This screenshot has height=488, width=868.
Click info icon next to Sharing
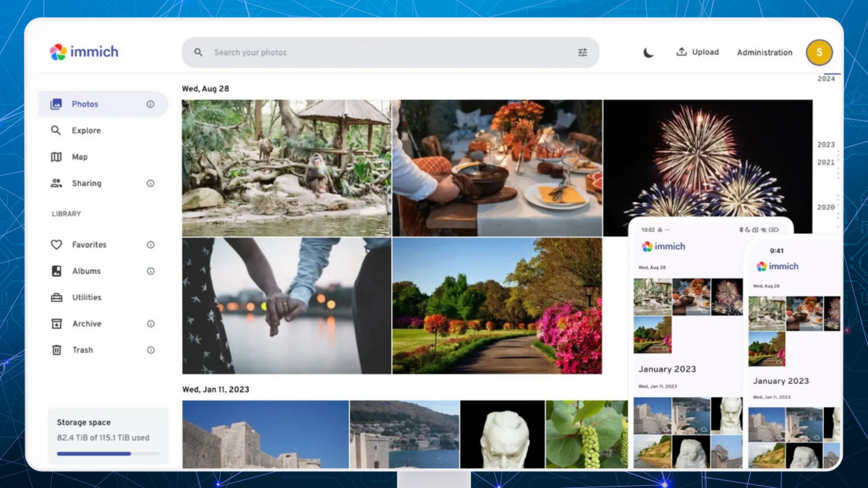pos(150,184)
